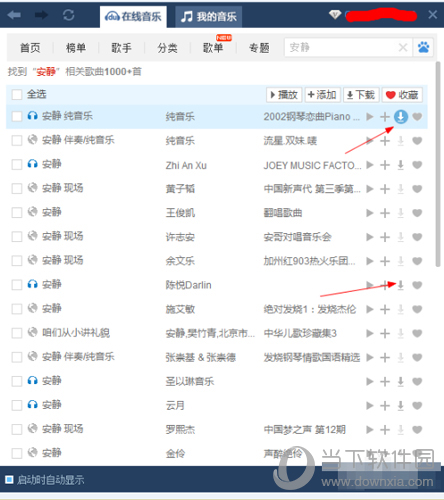444x500 pixels.
Task: Download the 云月 song
Action: [401, 405]
